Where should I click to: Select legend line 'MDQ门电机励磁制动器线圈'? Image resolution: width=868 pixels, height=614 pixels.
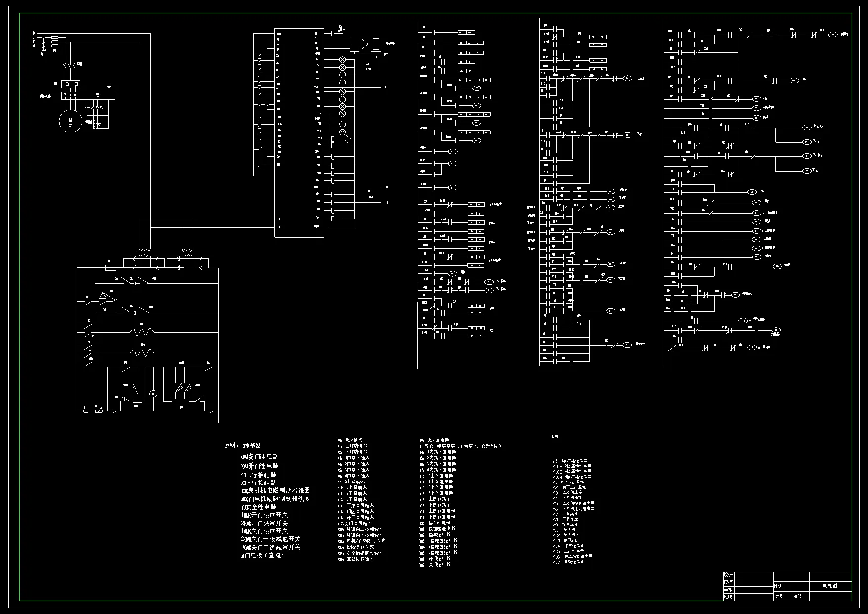[x=275, y=499]
